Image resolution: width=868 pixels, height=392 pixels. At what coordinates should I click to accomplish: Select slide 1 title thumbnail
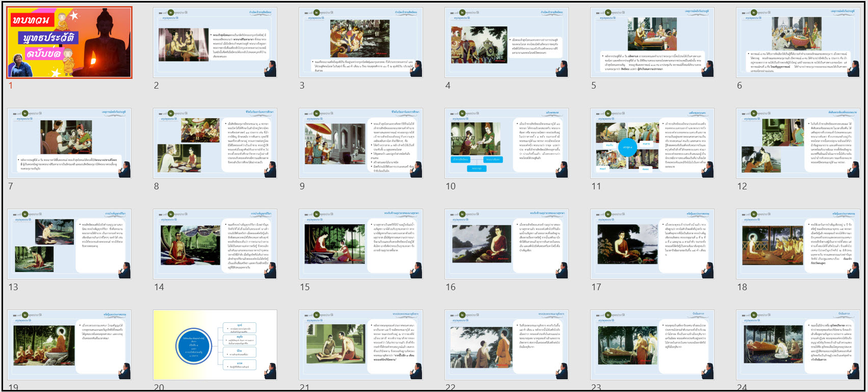(x=70, y=42)
